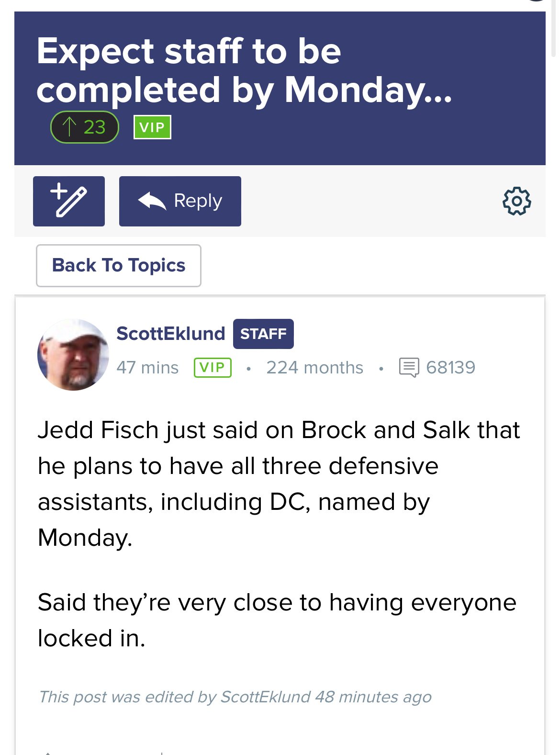Reply to the thread
Screen dimensions: 560x755
point(180,201)
